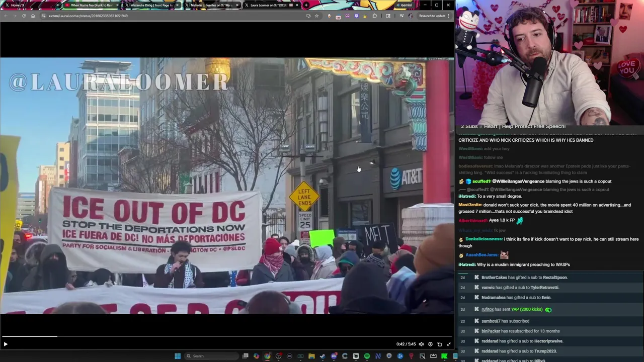The width and height of the screenshot is (644, 362).
Task: Open Copilot from the taskbar
Action: (256, 356)
